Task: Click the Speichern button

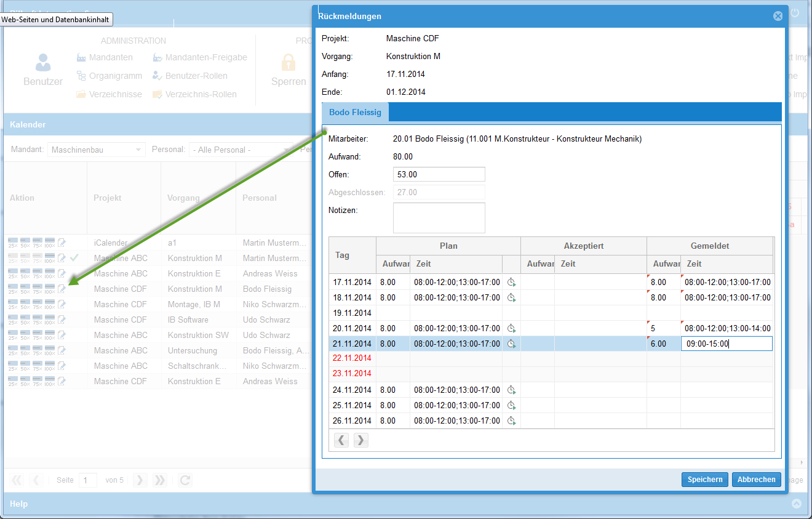Action: [x=705, y=480]
